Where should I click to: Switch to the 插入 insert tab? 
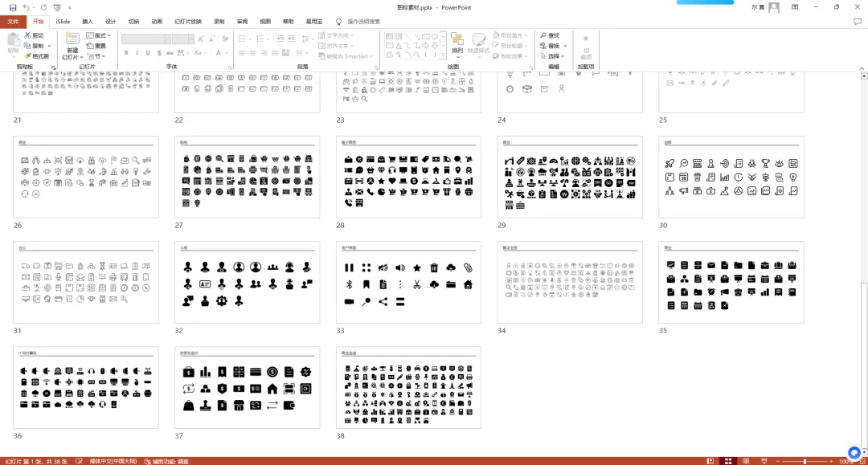point(88,22)
